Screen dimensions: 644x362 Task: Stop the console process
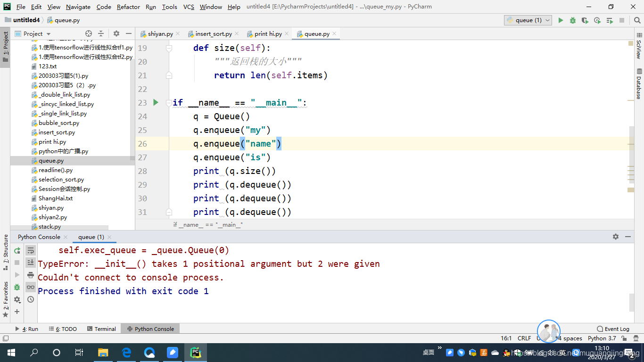click(17, 263)
